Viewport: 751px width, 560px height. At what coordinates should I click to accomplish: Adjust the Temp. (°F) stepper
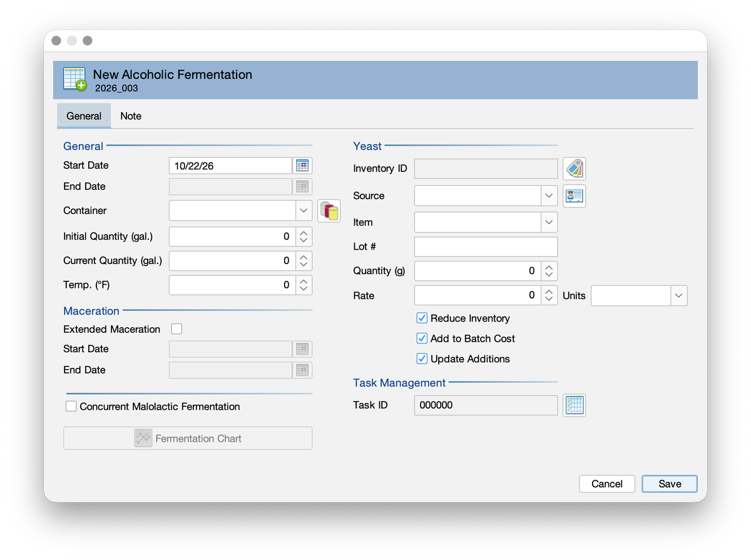304,285
